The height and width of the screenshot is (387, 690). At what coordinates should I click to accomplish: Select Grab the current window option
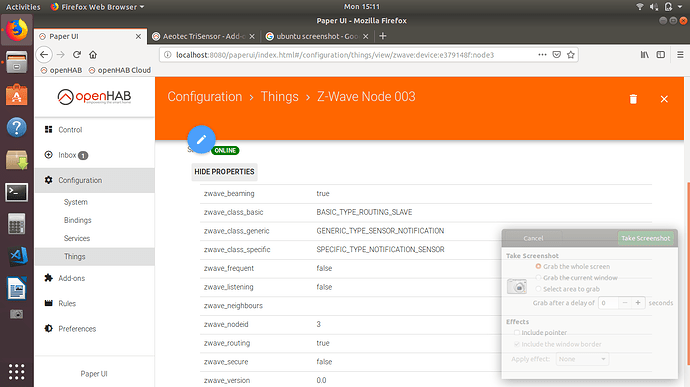538,278
